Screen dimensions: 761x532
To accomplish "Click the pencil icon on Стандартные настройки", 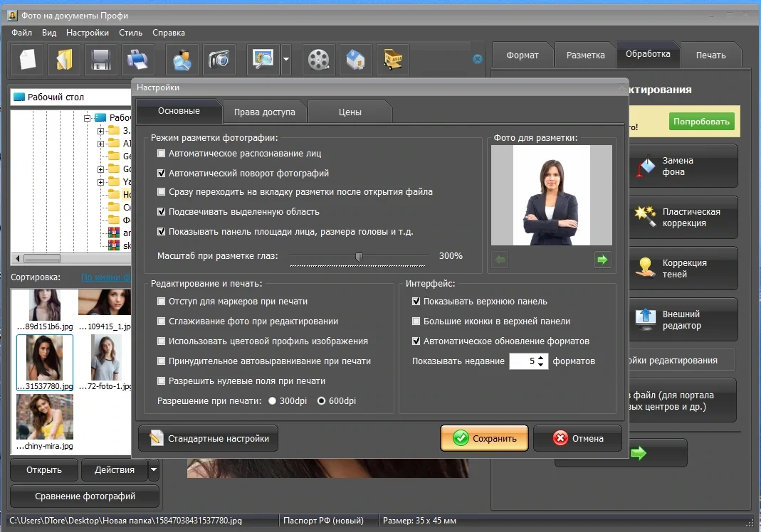I will point(157,438).
